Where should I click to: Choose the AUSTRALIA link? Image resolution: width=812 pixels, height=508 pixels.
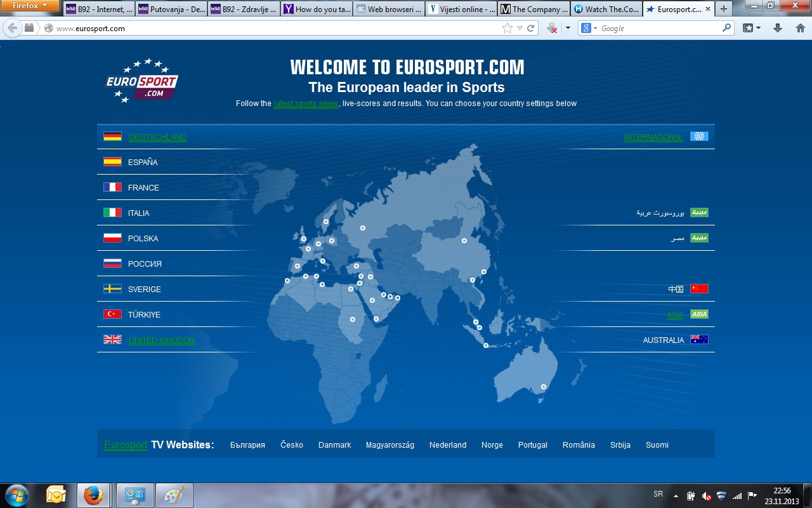664,340
